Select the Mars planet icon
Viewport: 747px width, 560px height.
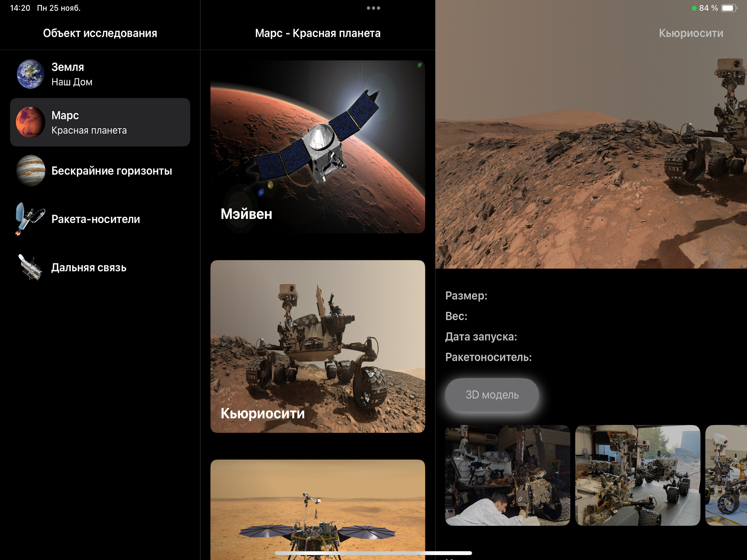pos(30,122)
